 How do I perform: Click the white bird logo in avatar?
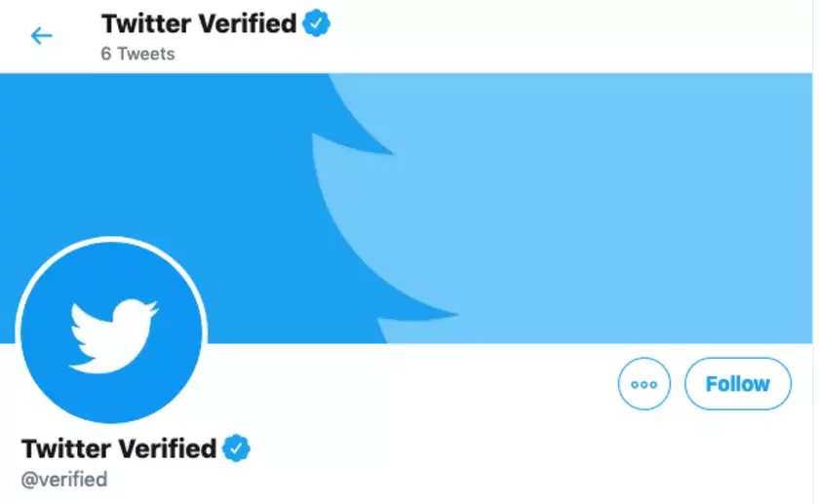pos(112,336)
